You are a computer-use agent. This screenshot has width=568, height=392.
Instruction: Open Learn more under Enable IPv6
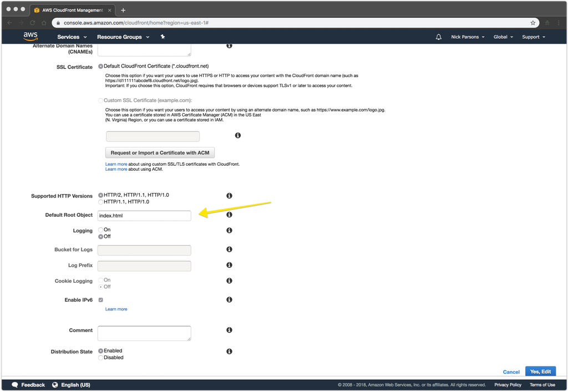[x=116, y=309]
